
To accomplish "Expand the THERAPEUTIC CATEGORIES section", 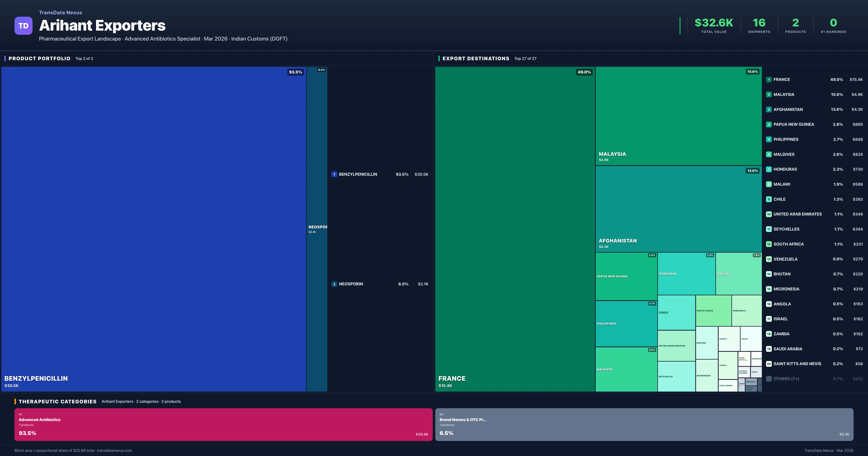I will pyautogui.click(x=58, y=401).
